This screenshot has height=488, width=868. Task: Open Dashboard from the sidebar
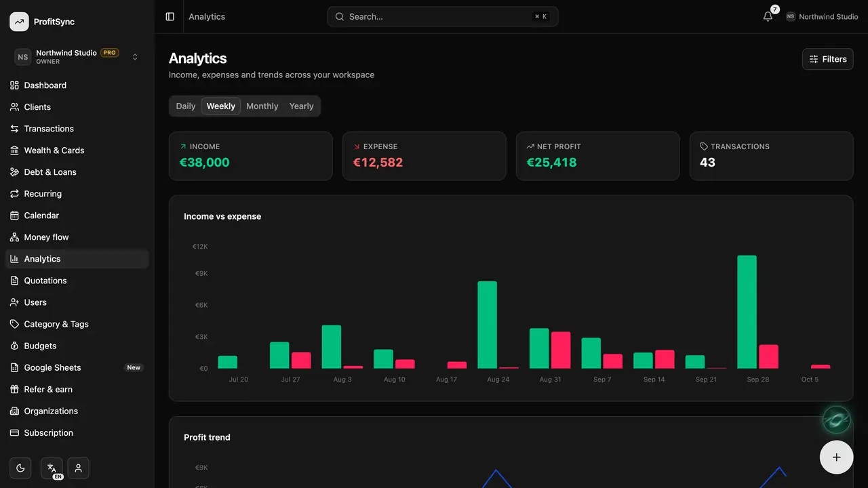click(77, 85)
